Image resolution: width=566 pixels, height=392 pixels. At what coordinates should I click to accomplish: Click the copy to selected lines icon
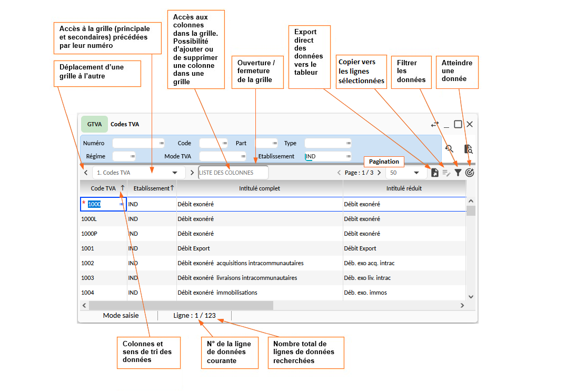coord(446,173)
